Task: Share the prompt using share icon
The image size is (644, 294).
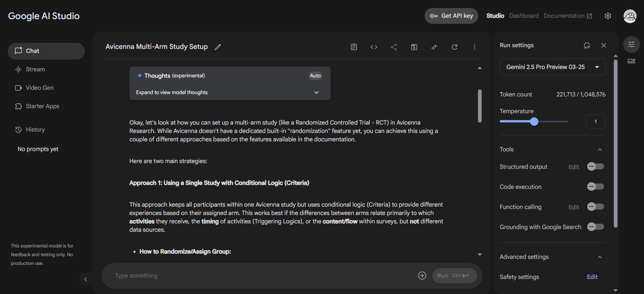Action: coord(394,47)
